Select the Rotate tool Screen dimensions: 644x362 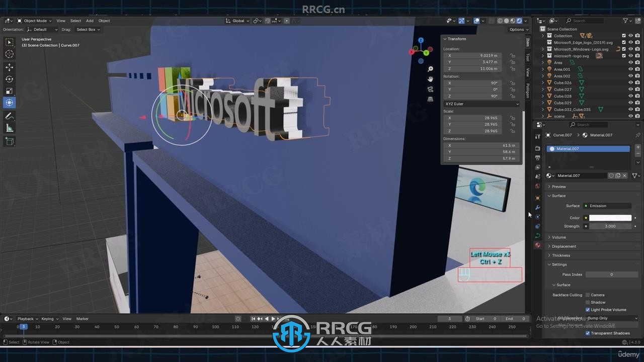pos(9,79)
